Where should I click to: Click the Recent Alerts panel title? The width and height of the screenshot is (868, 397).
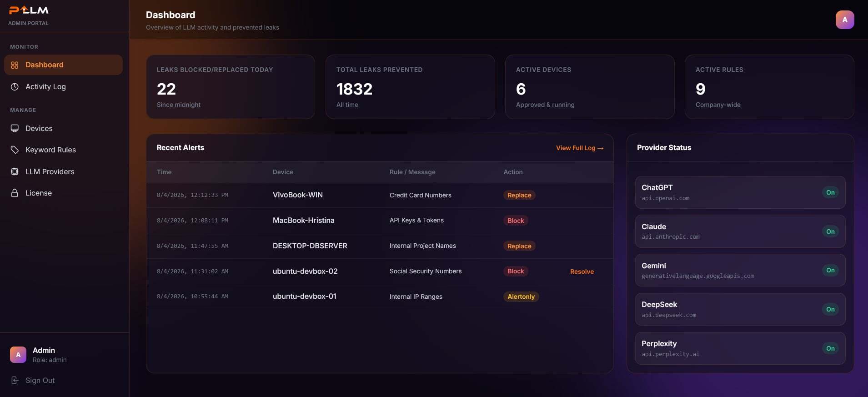[x=181, y=147]
